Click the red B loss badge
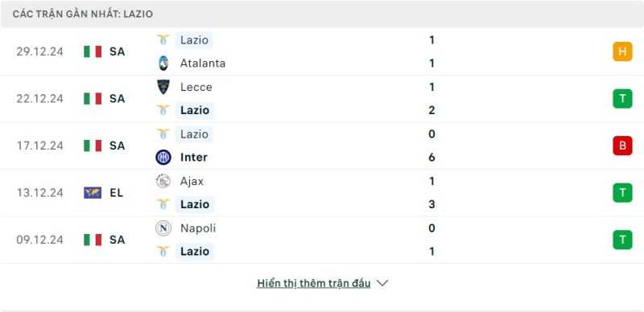 pos(622,146)
